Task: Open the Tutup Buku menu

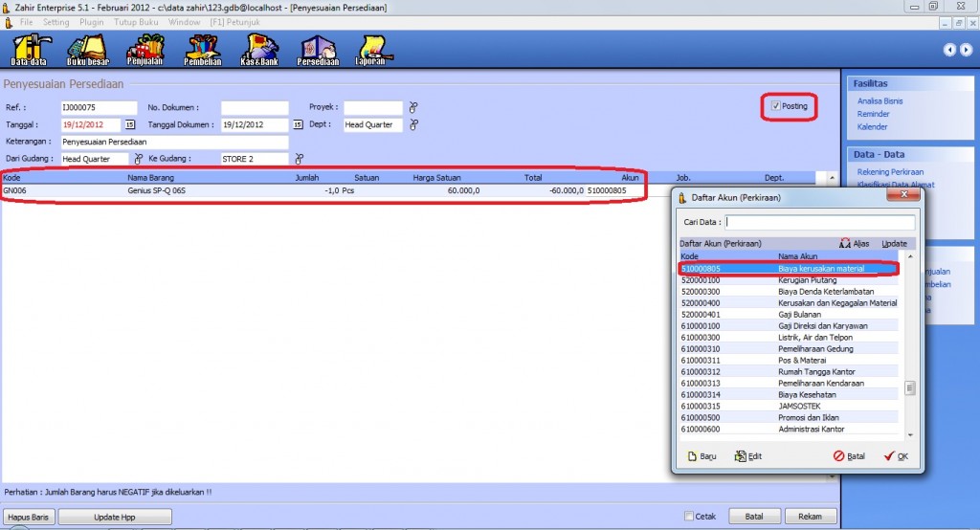Action: 136,21
